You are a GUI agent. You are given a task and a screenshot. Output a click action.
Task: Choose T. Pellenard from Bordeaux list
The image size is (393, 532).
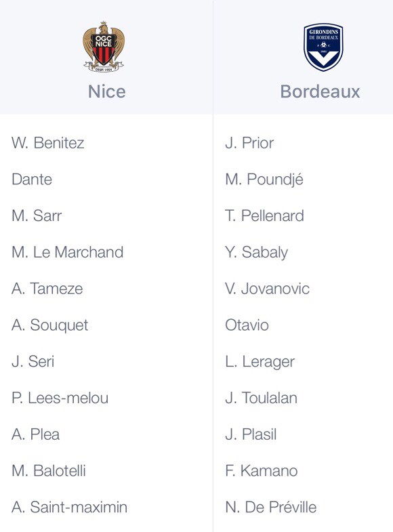tap(264, 216)
